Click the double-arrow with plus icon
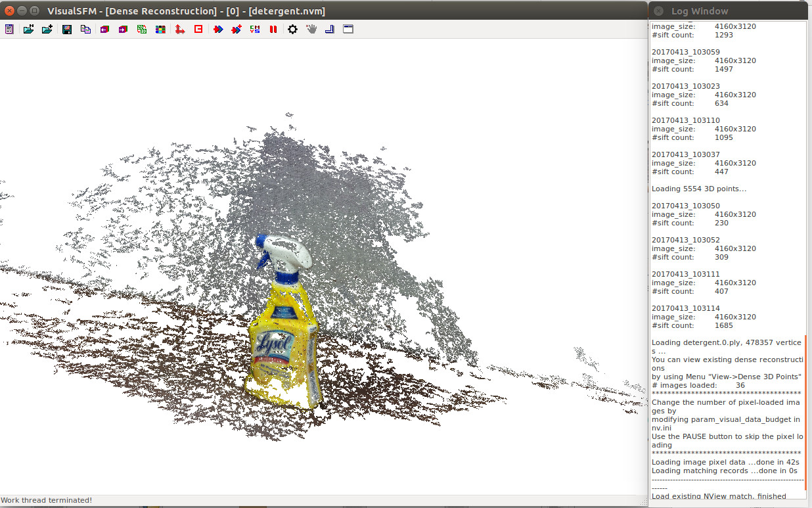Image resolution: width=812 pixels, height=508 pixels. [237, 30]
